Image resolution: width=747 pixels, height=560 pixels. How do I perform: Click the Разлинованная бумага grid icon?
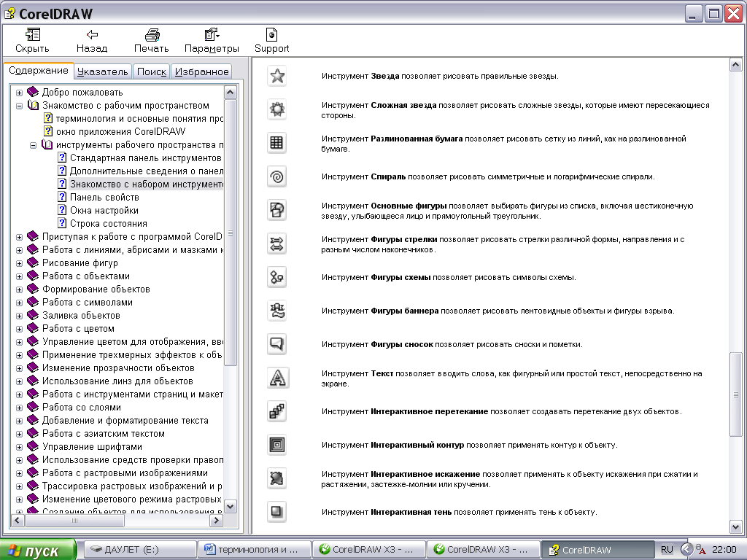(x=276, y=143)
